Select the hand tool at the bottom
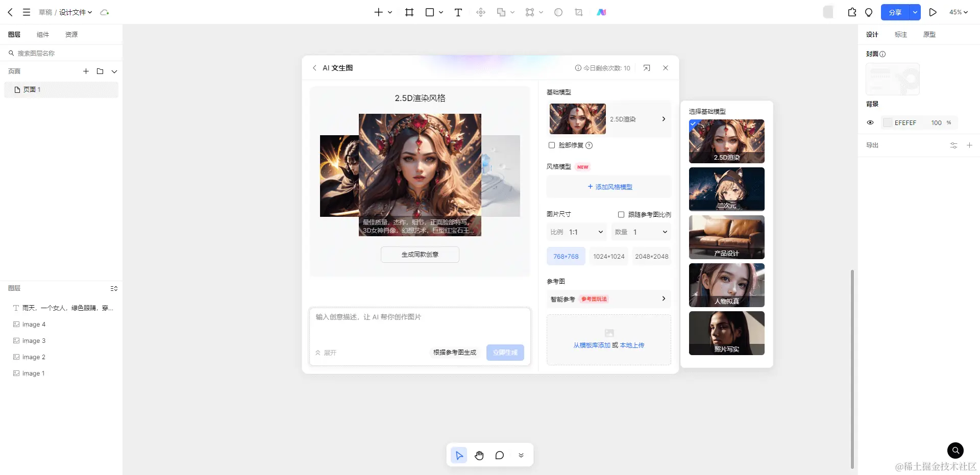Viewport: 980px width, 475px height. point(479,455)
